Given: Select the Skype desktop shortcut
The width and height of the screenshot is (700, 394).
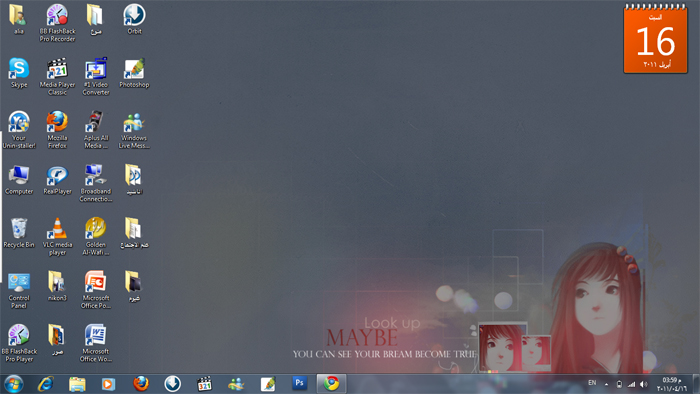Looking at the screenshot, I should click(19, 73).
